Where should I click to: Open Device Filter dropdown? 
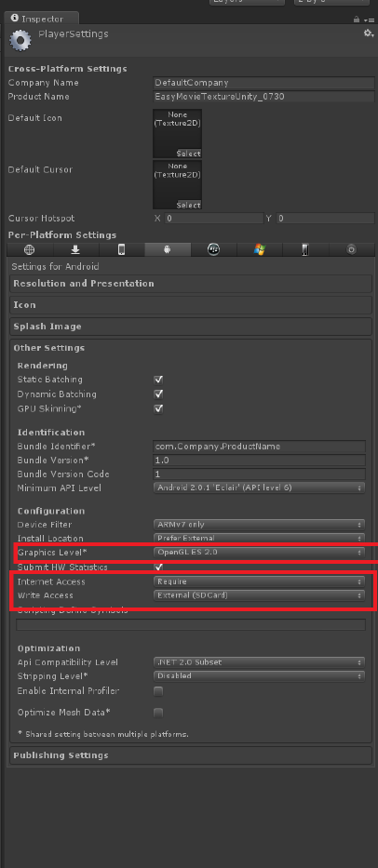tap(259, 524)
